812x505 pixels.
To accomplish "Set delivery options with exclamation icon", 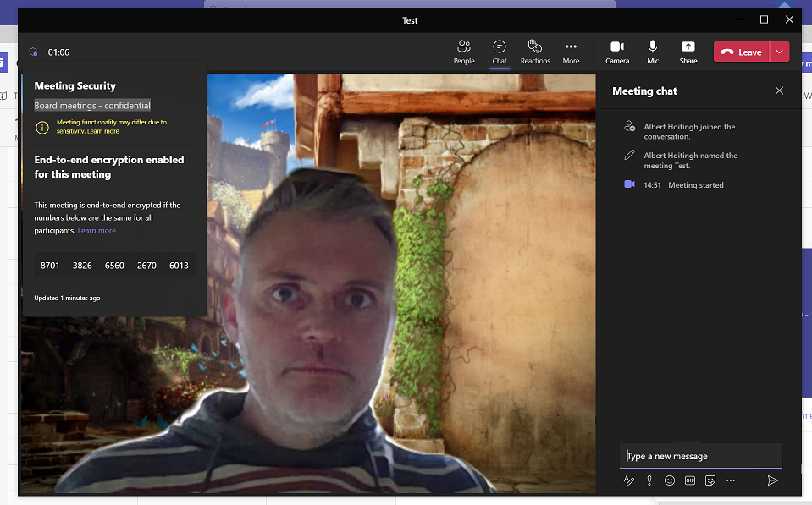I will (649, 480).
